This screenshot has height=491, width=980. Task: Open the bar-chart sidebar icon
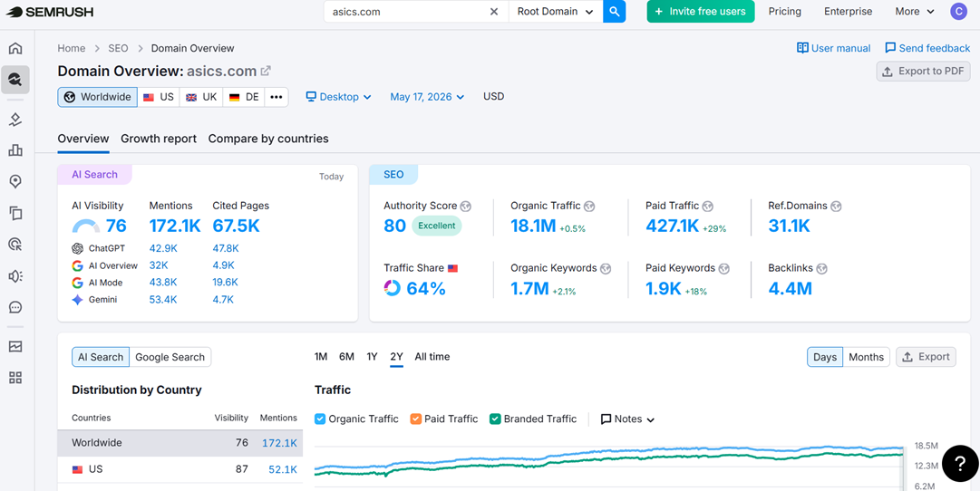pyautogui.click(x=15, y=149)
